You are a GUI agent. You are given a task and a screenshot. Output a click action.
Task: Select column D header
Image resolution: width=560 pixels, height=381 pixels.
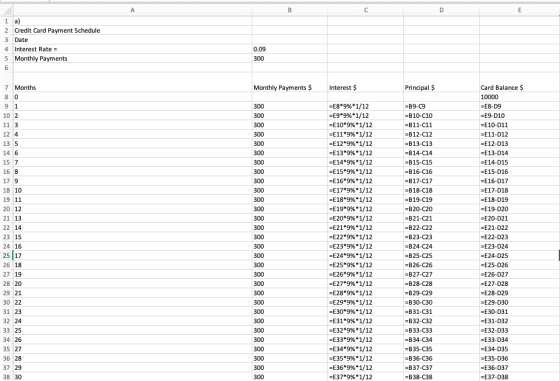(441, 10)
